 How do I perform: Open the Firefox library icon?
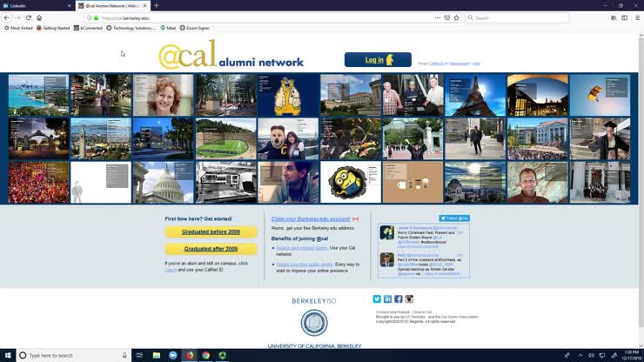(x=614, y=17)
